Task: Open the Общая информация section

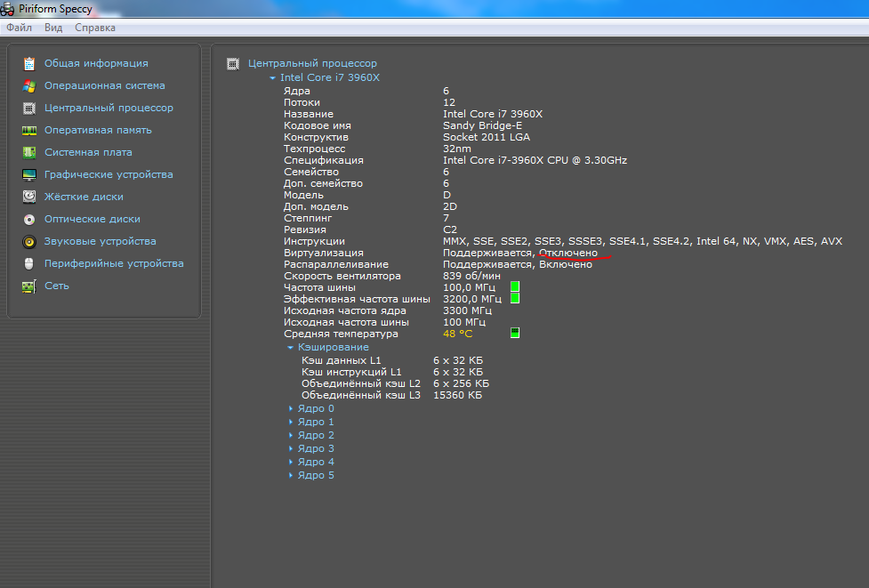Action: tap(96, 63)
